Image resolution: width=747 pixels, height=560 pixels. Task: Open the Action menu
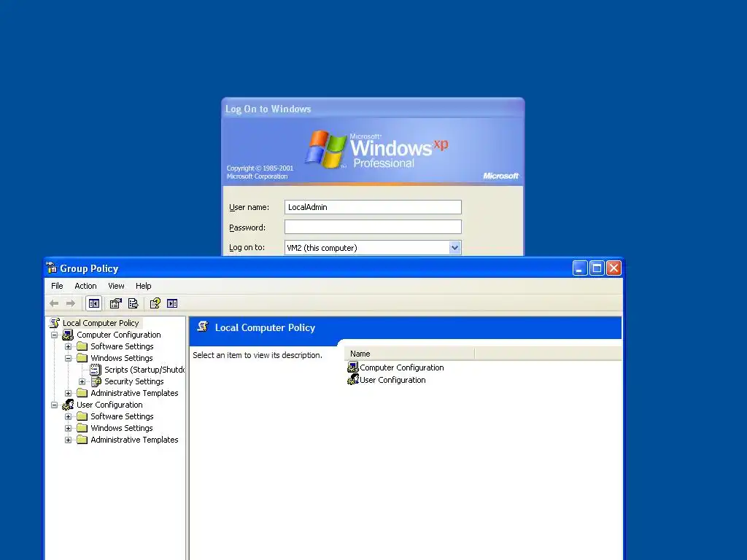click(86, 286)
